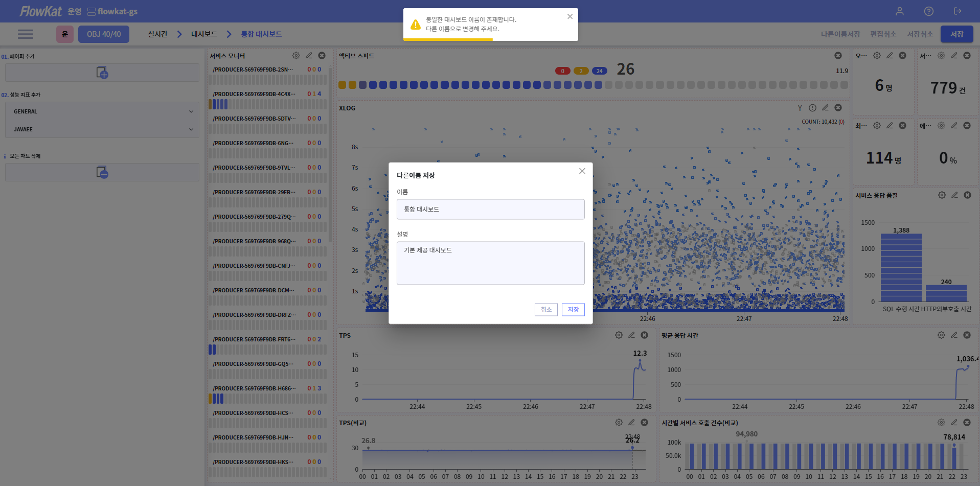Open settings gear of TPS chart
The width and height of the screenshot is (980, 486).
(x=619, y=335)
